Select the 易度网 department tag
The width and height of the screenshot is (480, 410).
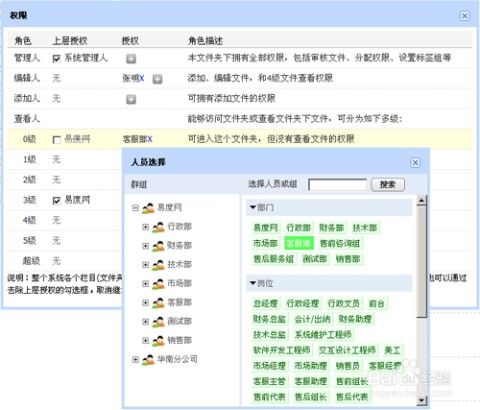266,228
